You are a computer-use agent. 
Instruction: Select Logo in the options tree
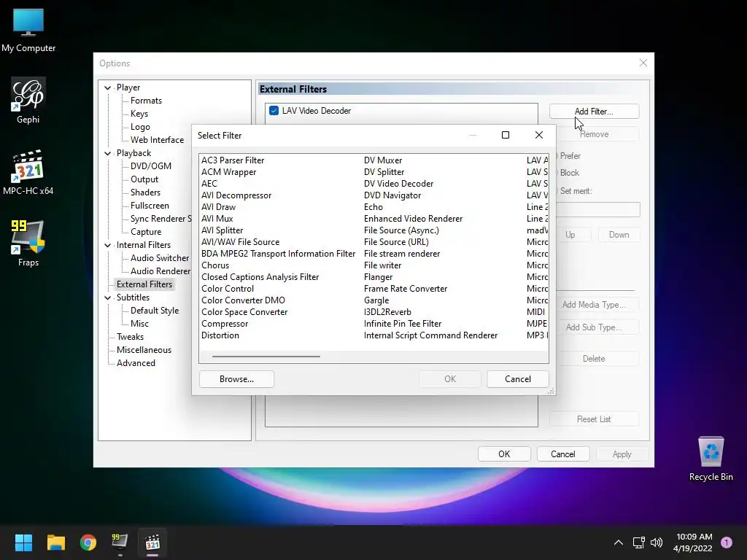140,127
